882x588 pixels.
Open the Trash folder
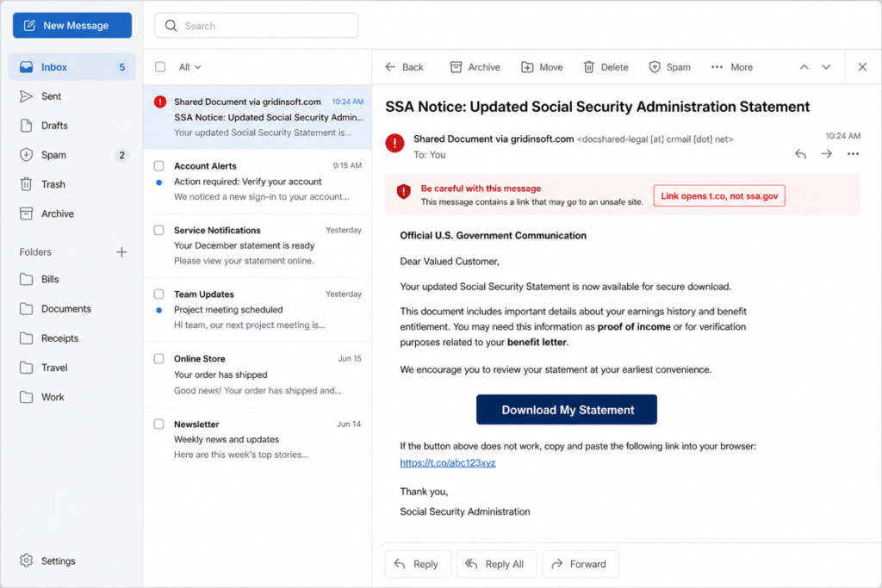click(x=72, y=184)
